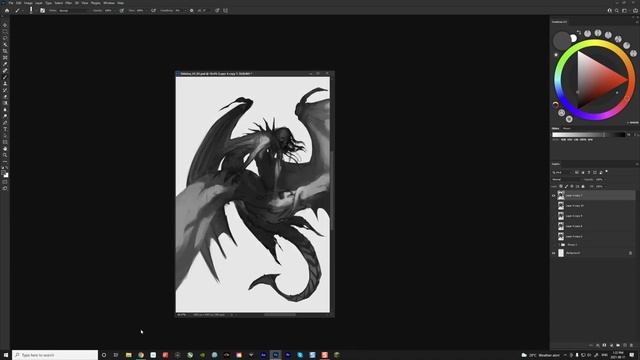Select the Lasso tool
Screen dimensions: 640x360
(x=5, y=38)
